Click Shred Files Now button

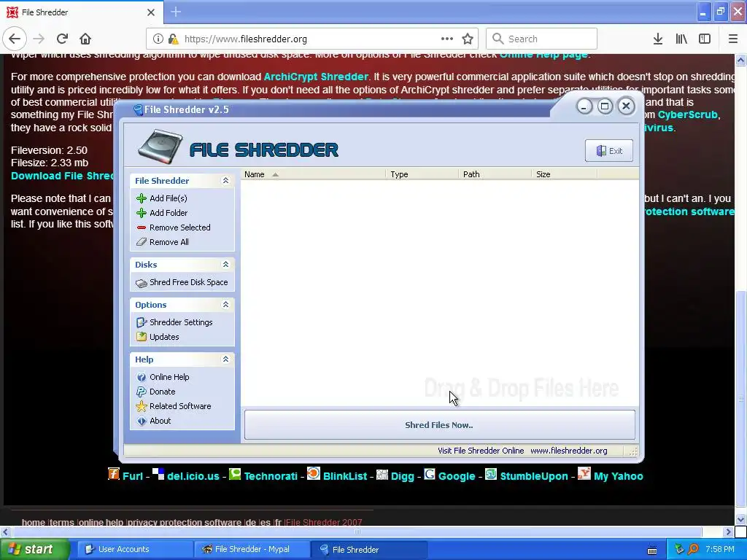pos(439,425)
